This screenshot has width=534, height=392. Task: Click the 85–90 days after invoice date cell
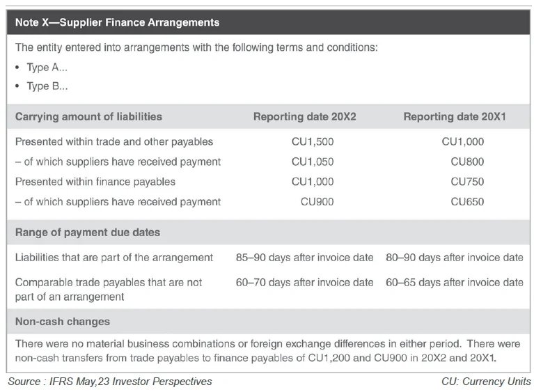point(304,258)
